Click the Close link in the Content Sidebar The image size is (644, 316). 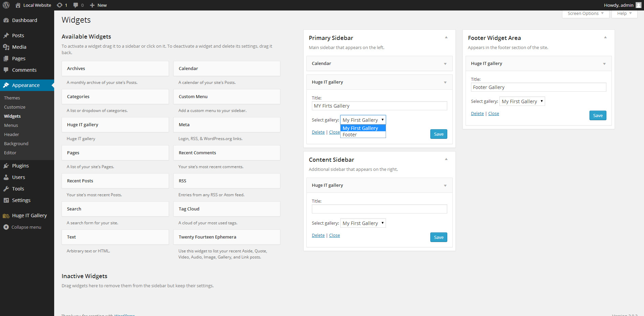pos(335,235)
